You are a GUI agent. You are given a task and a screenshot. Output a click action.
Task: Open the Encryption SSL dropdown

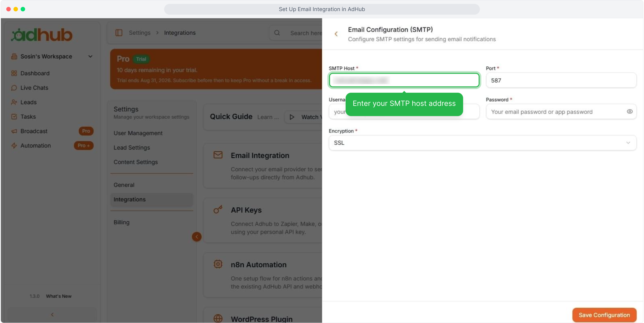[x=483, y=143]
